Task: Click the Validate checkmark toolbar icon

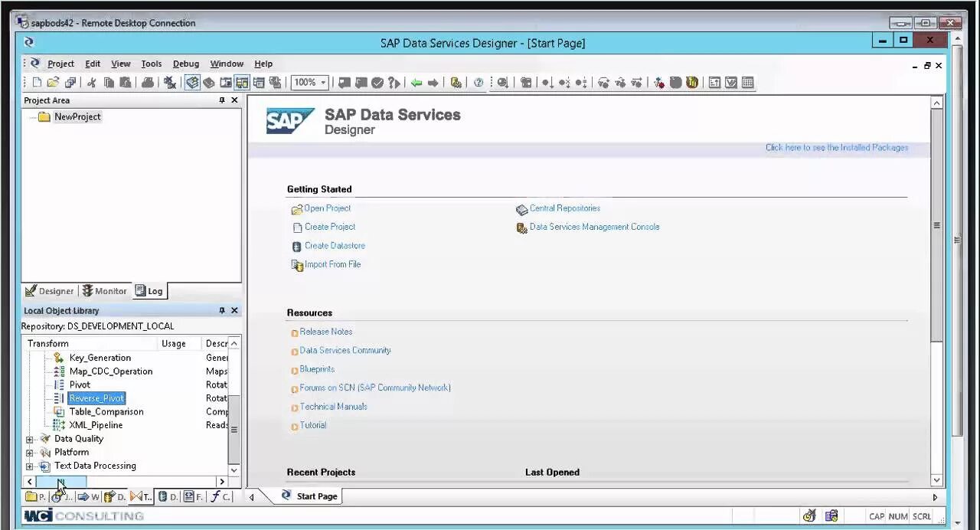Action: [x=377, y=83]
